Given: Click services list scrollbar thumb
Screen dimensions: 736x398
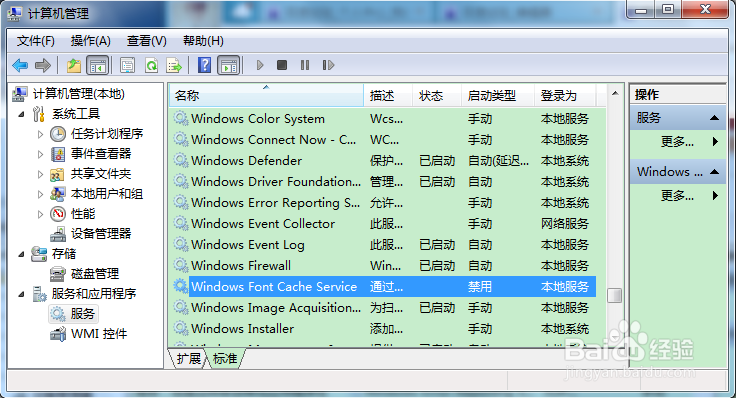Looking at the screenshot, I should tap(614, 295).
